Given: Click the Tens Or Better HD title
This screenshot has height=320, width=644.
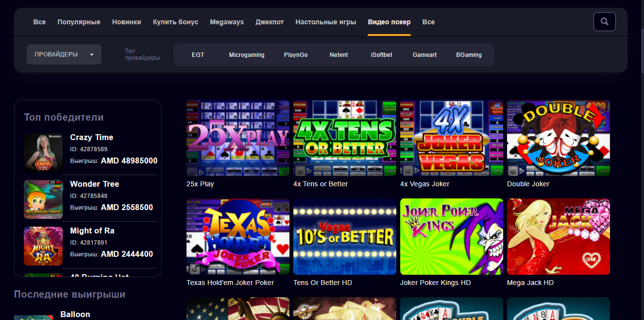Looking at the screenshot, I should click(x=323, y=283).
